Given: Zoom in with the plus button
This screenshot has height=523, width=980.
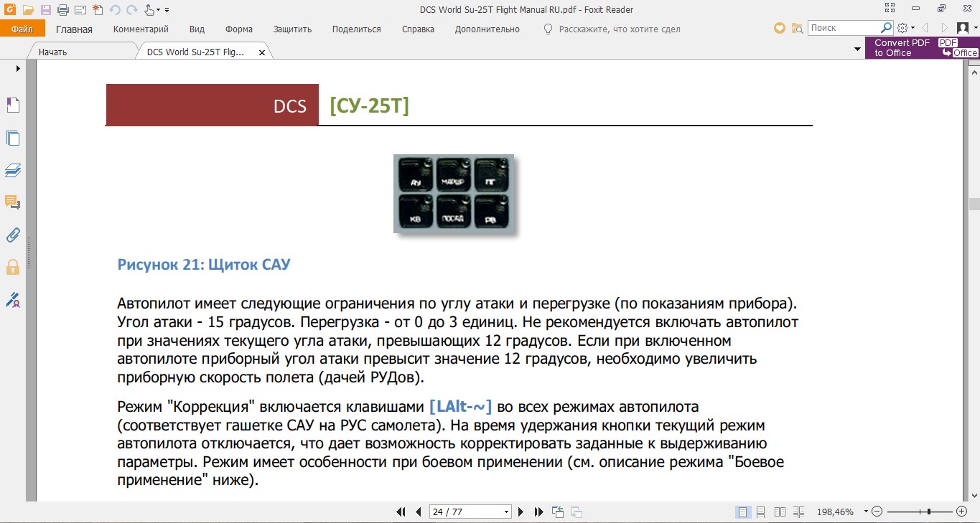Looking at the screenshot, I should coord(962,512).
